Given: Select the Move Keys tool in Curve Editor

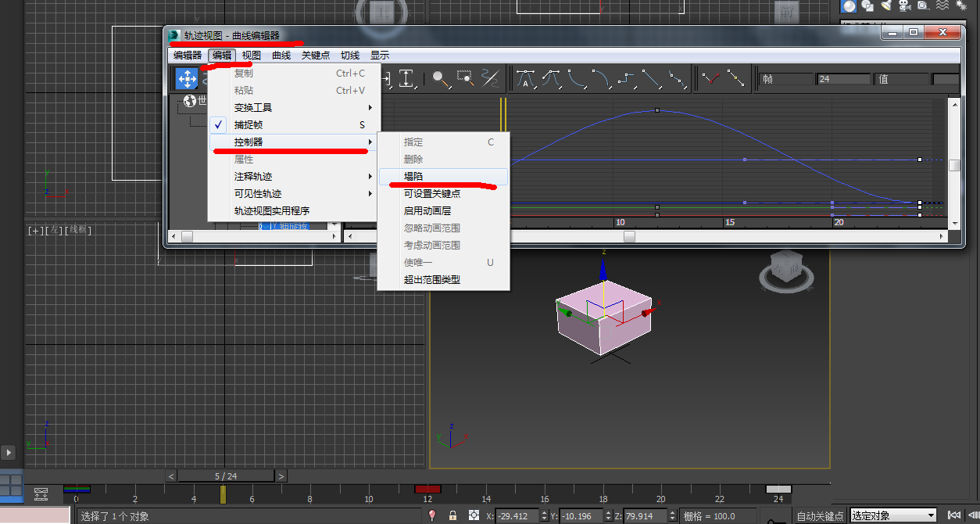Looking at the screenshot, I should click(x=186, y=78).
